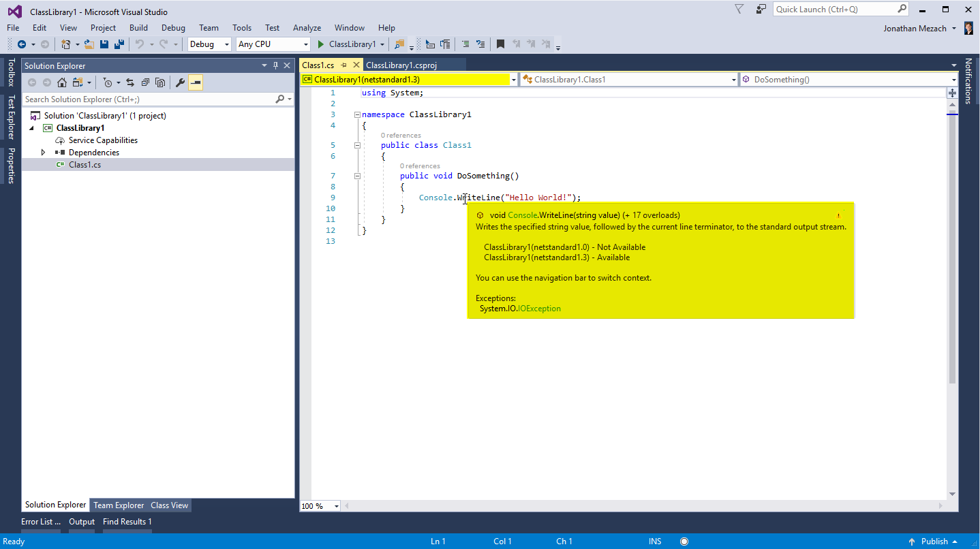Toggle the Preview Selected Items button

[196, 82]
